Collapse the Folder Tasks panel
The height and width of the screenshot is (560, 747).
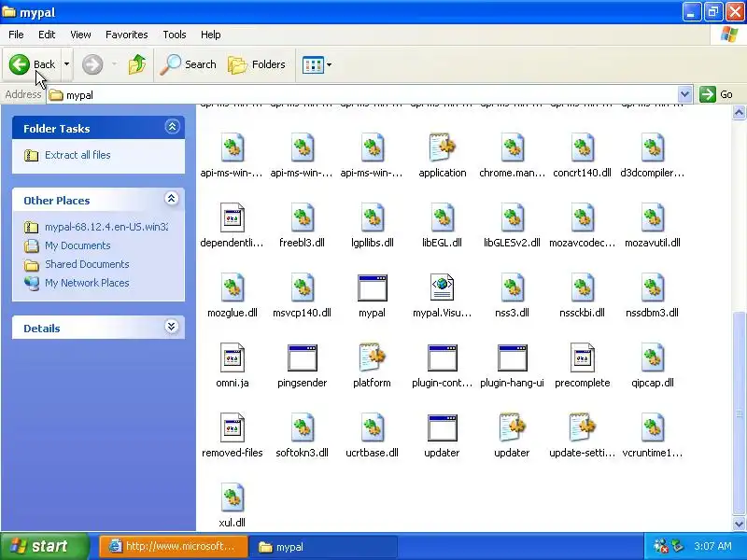pos(172,127)
